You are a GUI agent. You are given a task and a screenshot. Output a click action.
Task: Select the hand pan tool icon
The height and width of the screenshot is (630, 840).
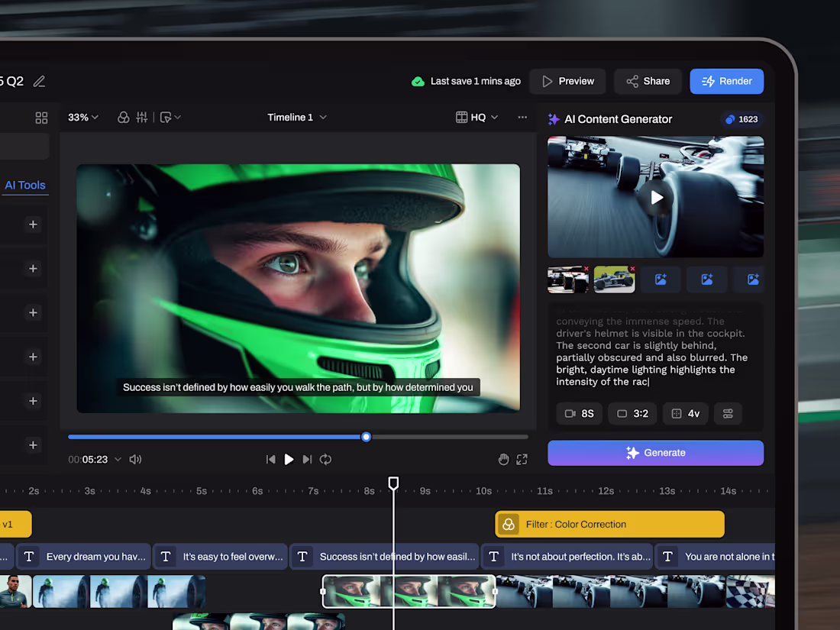tap(503, 459)
